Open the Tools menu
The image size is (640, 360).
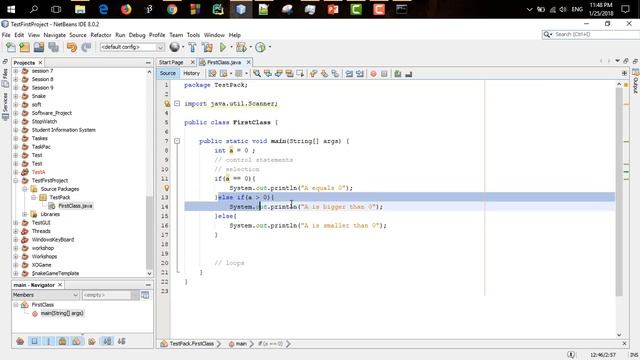pos(193,35)
